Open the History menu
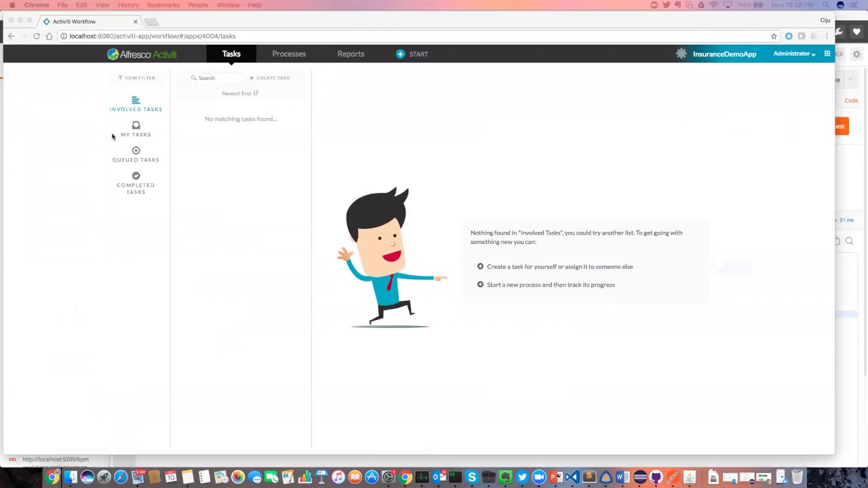Screen dimensions: 868x488 point(128,5)
